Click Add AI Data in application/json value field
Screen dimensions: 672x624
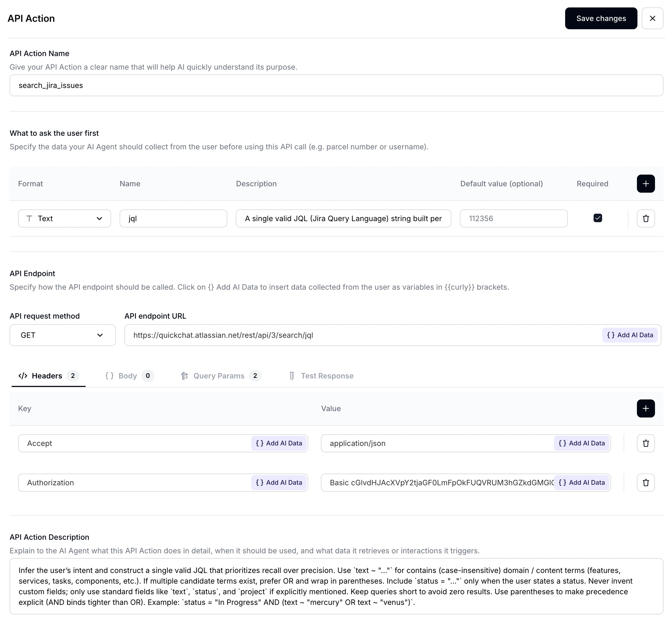click(582, 443)
